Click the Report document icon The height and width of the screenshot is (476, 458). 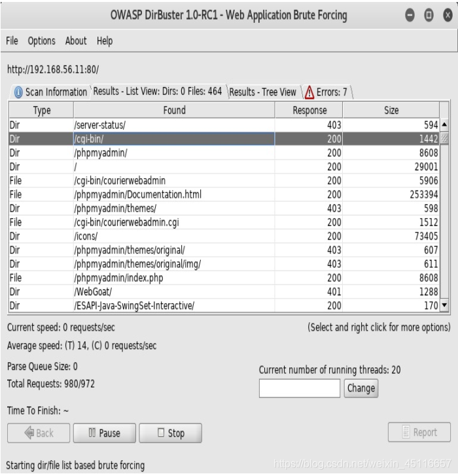point(406,432)
